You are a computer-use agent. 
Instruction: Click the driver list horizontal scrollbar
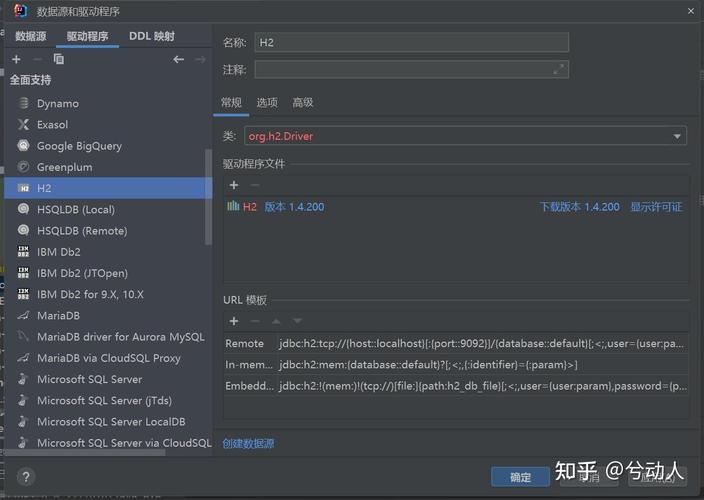pyautogui.click(x=85, y=452)
